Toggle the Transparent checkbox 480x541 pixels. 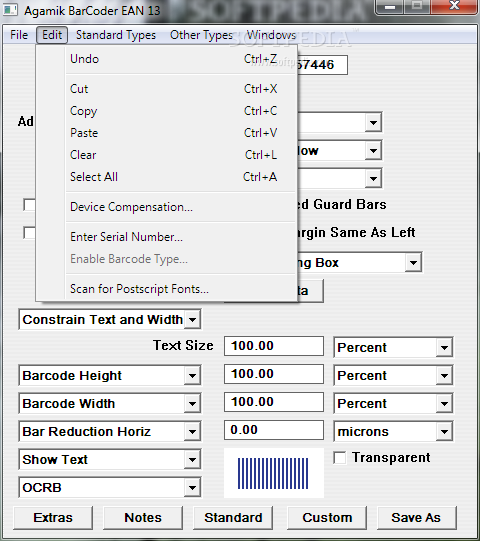pyautogui.click(x=340, y=458)
